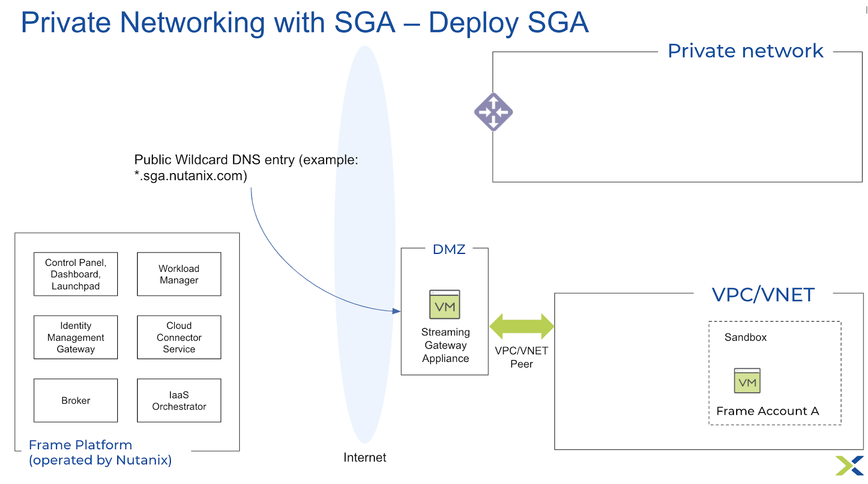The image size is (868, 484).
Task: Click the Nutanix X logo
Action: [850, 466]
